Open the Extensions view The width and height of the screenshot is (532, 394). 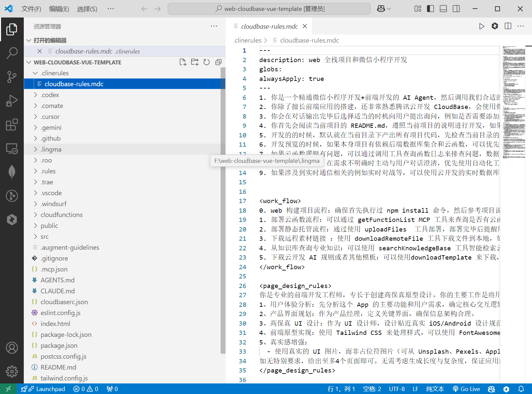coord(12,125)
